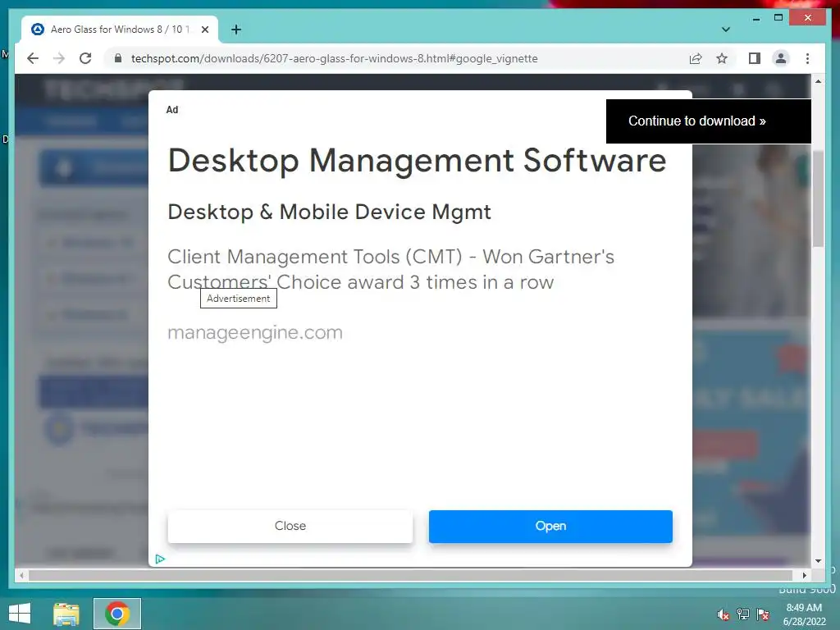Screen dimensions: 840x630
Task: Open Chrome side panel icon
Action: tap(755, 58)
